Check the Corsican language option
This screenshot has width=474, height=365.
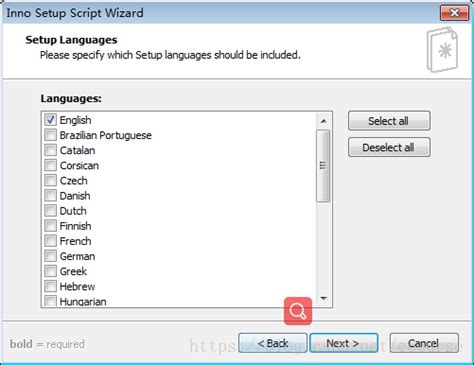pos(50,165)
